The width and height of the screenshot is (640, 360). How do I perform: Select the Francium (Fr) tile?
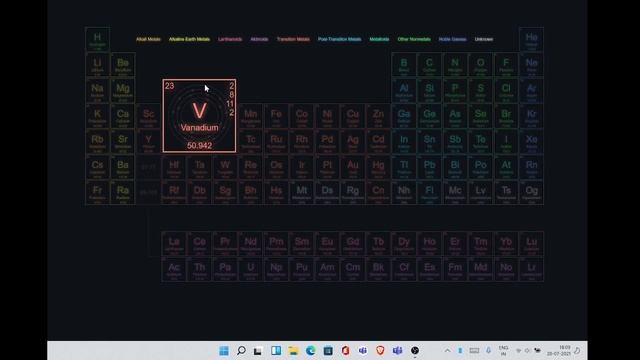[97, 193]
